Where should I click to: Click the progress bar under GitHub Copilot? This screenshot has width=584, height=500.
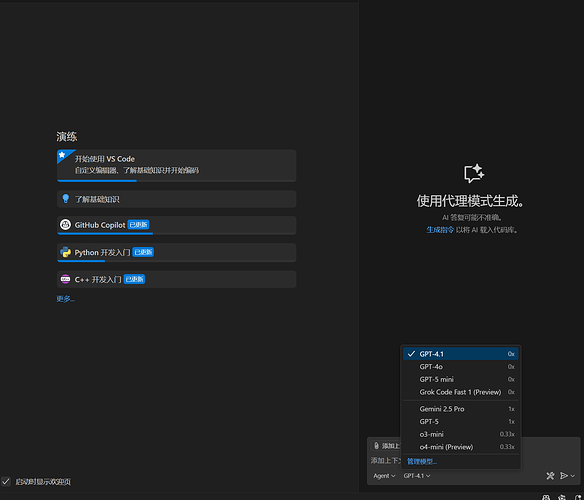(177, 234)
